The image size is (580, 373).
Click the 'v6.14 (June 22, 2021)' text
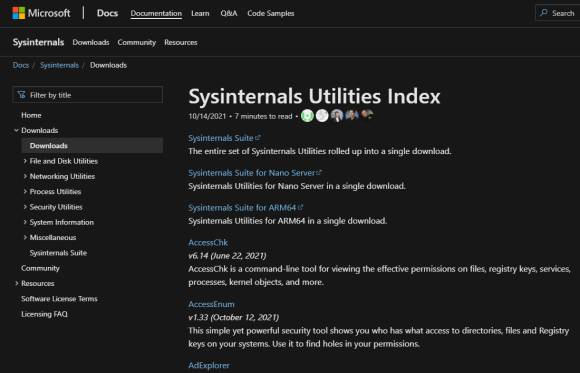227,256
